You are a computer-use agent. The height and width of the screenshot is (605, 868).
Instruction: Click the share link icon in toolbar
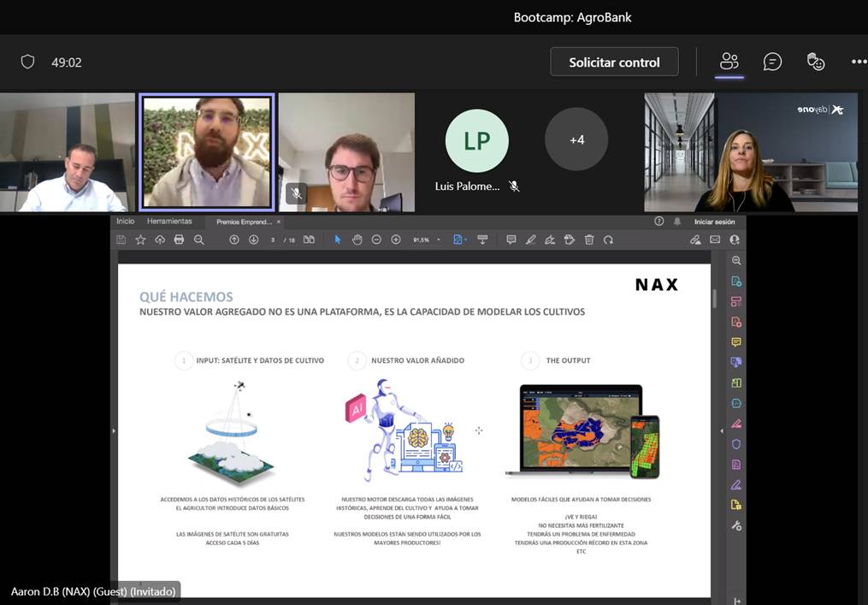(695, 240)
